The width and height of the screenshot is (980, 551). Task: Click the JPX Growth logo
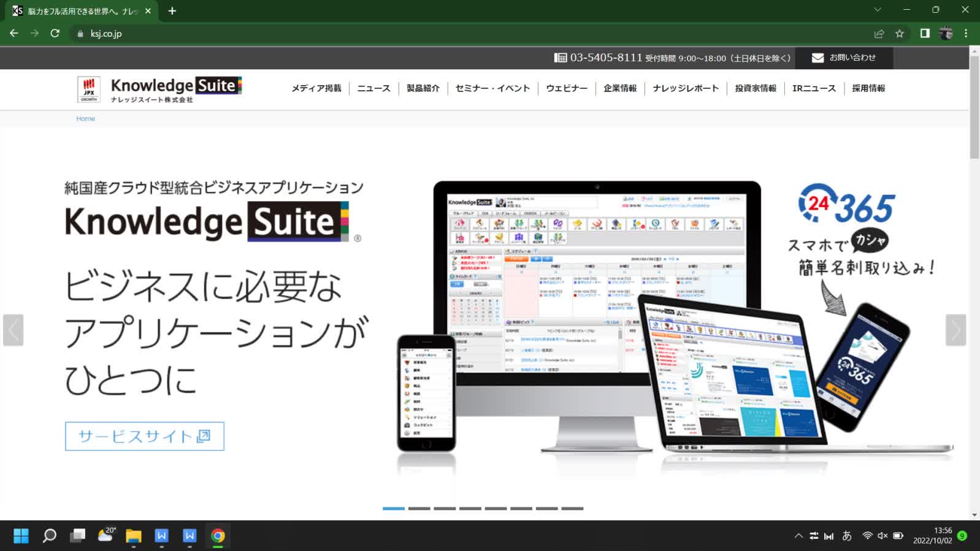90,89
